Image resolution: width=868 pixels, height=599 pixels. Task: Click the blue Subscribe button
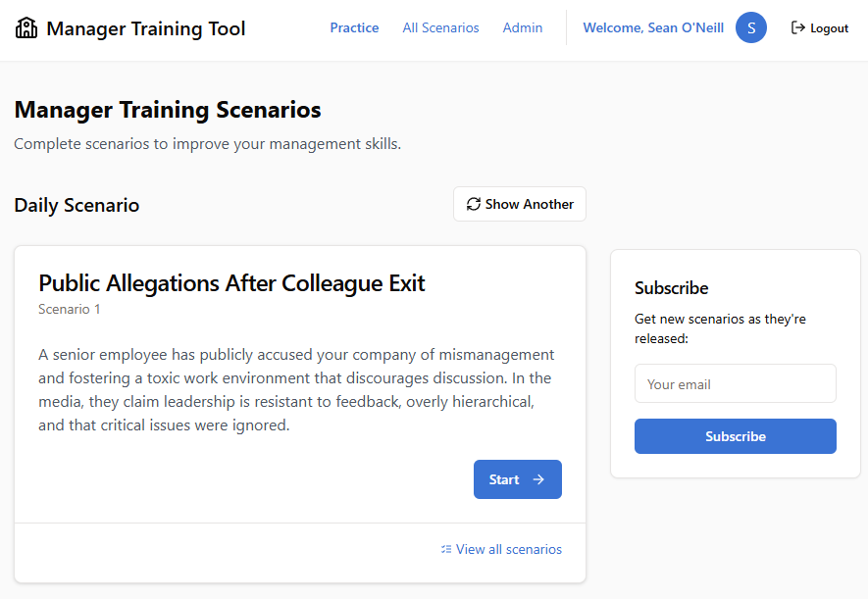736,436
